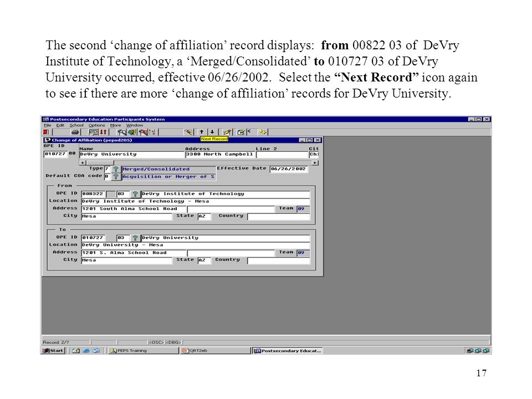Open the School menu
The width and height of the screenshot is (532, 399).
[76, 125]
